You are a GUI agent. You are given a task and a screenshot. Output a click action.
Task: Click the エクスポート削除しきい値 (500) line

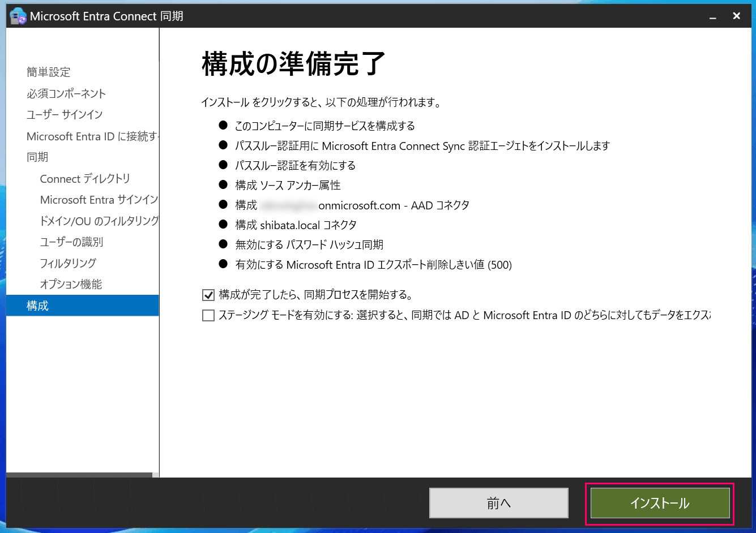coord(374,265)
